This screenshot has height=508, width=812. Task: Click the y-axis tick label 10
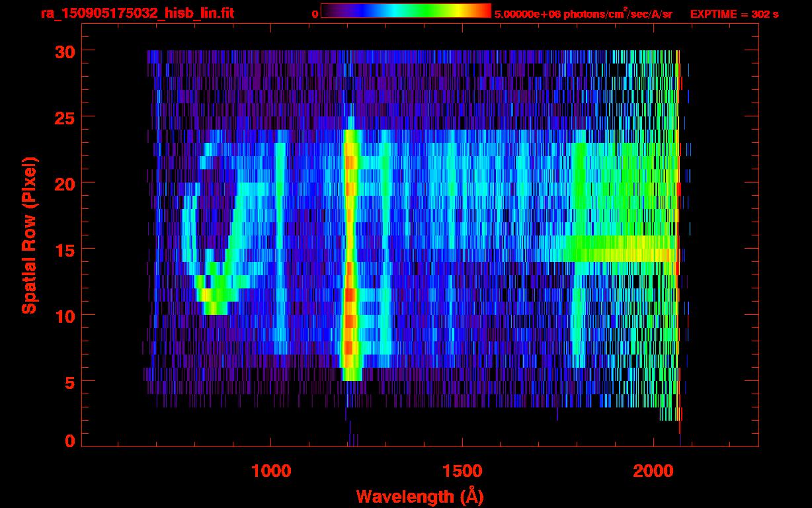click(64, 316)
